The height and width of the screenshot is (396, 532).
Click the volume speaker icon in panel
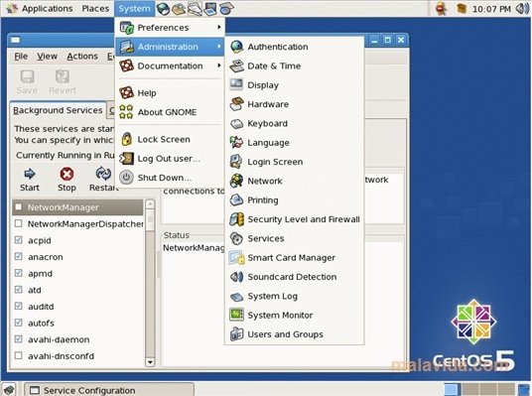522,9
